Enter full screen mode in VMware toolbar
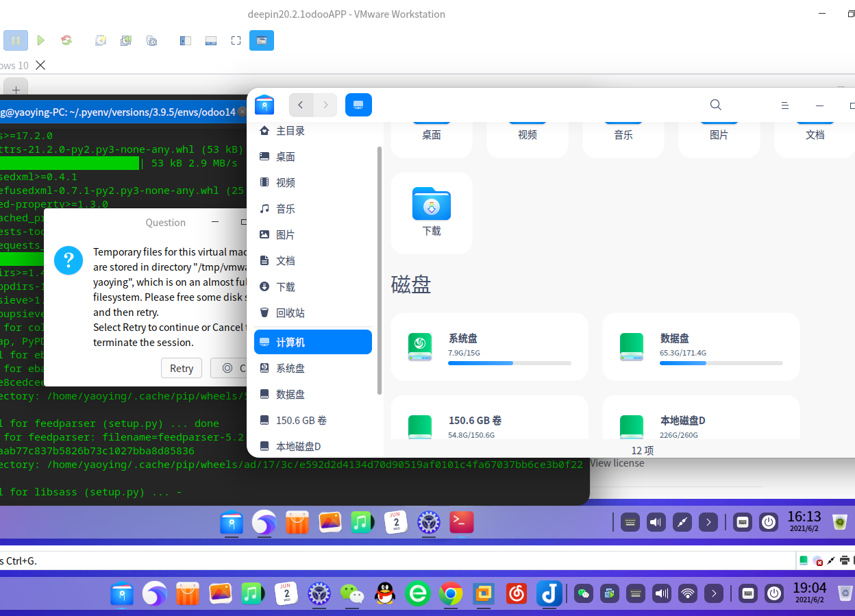This screenshot has width=855, height=616. [x=236, y=40]
